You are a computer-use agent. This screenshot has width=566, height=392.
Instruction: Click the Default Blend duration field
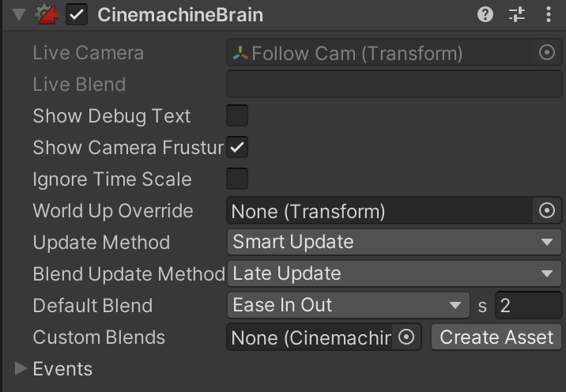tap(528, 306)
